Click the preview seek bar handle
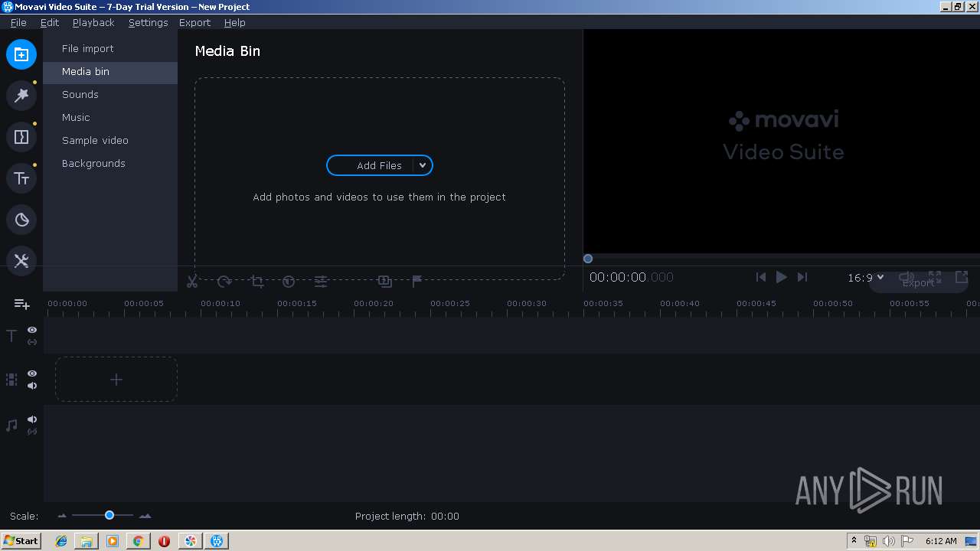Screen dimensions: 980x551 tap(588, 259)
